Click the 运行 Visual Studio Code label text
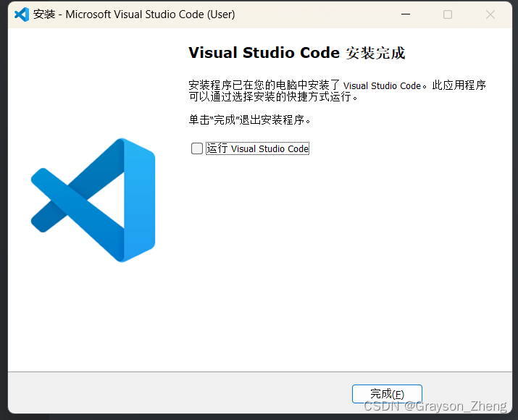Viewport: 518px width, 420px height. 258,148
